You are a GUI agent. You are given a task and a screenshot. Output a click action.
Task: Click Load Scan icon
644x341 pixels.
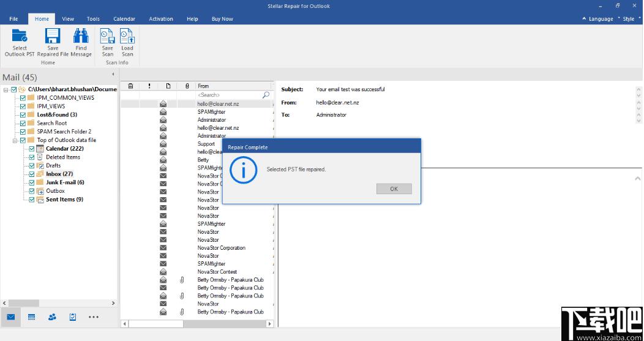click(127, 36)
